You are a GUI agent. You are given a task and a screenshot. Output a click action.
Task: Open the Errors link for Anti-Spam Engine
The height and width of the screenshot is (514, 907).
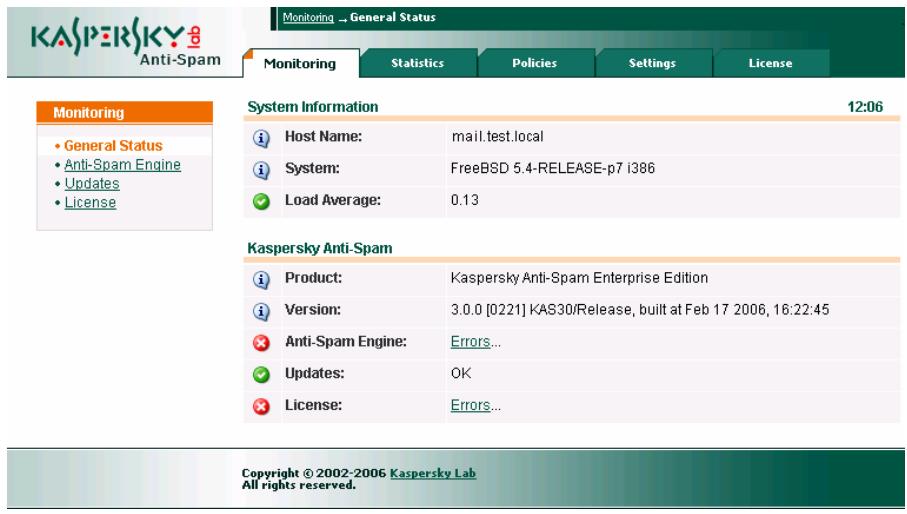coord(470,342)
